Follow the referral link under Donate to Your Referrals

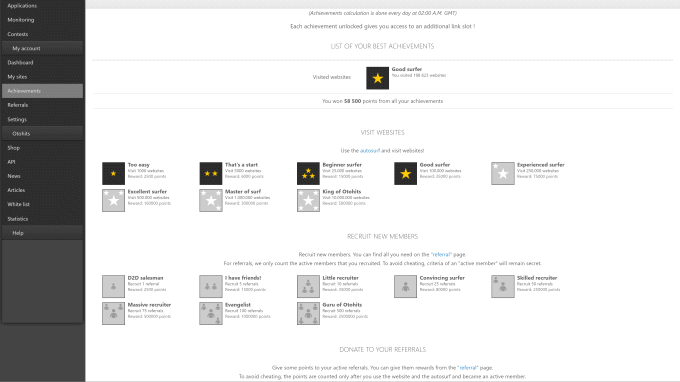pyautogui.click(x=468, y=368)
